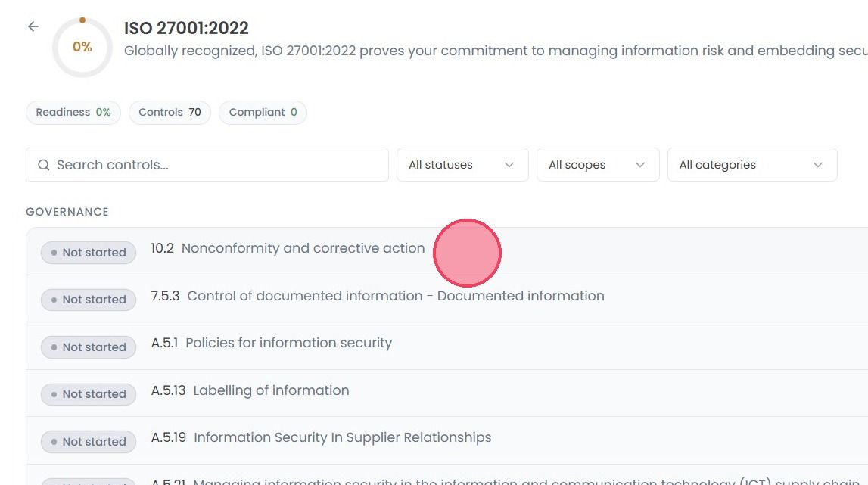Click the framework description text
Viewport: 868px width, 485px height.
[496, 51]
